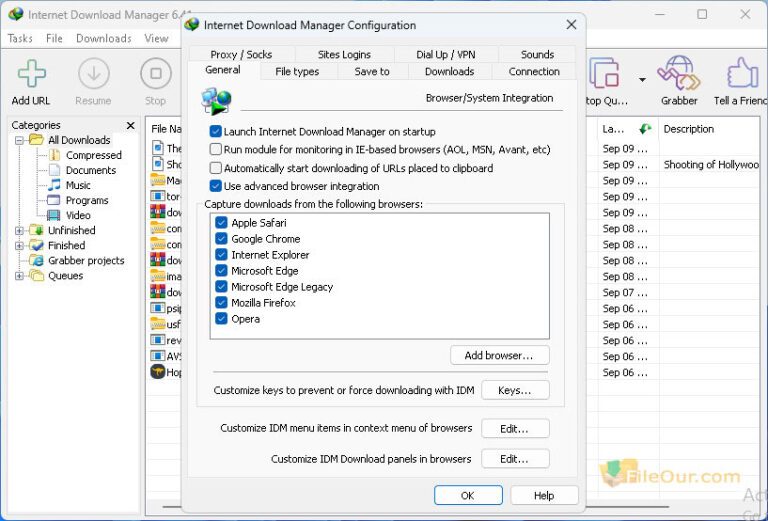Select the Grabber projects tree item
The height and width of the screenshot is (521, 768).
(x=86, y=260)
